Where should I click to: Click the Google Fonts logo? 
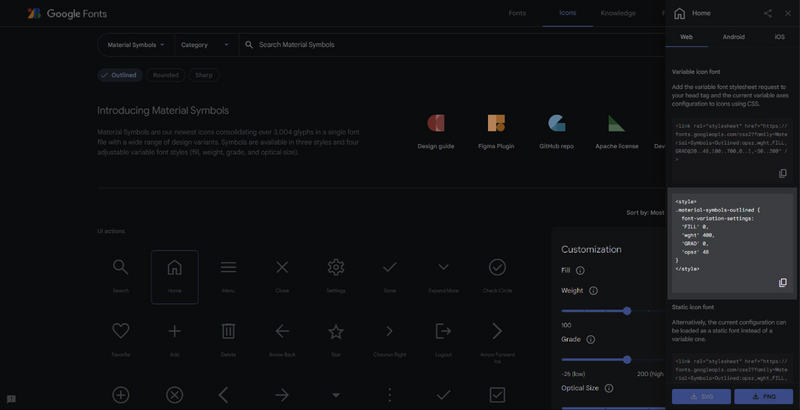click(67, 14)
